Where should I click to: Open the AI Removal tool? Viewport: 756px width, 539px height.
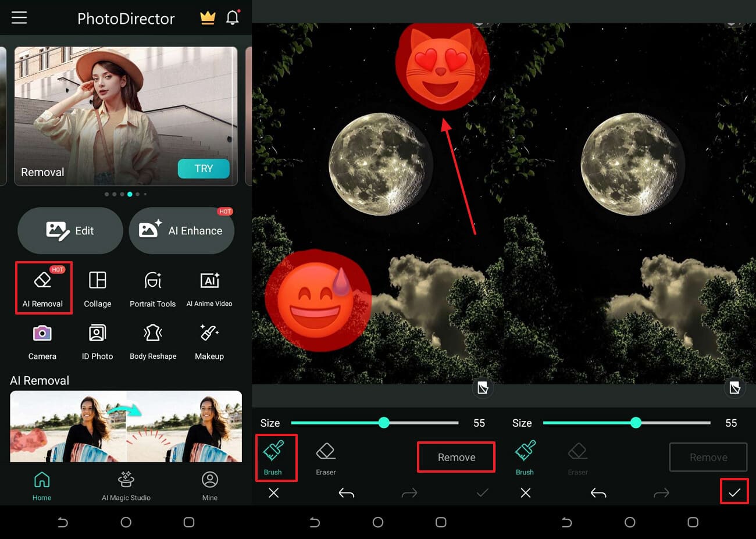click(x=44, y=288)
